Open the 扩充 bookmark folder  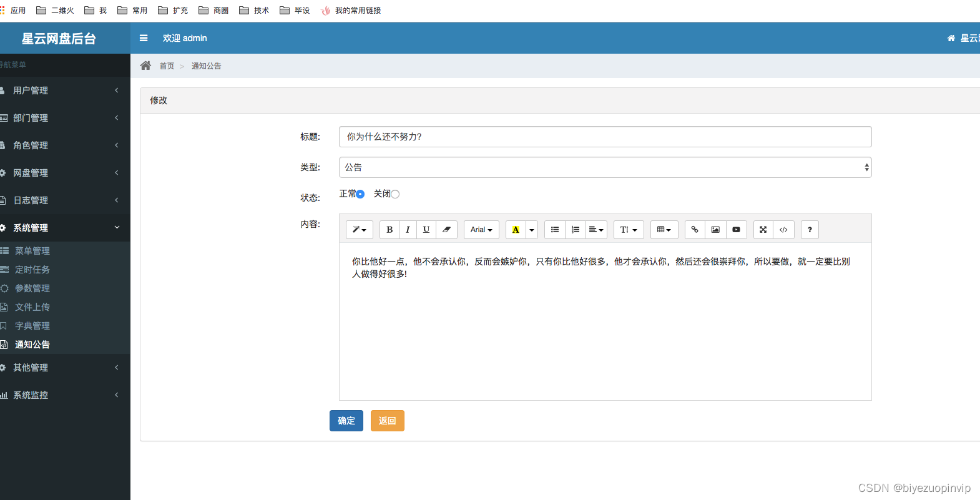(173, 11)
